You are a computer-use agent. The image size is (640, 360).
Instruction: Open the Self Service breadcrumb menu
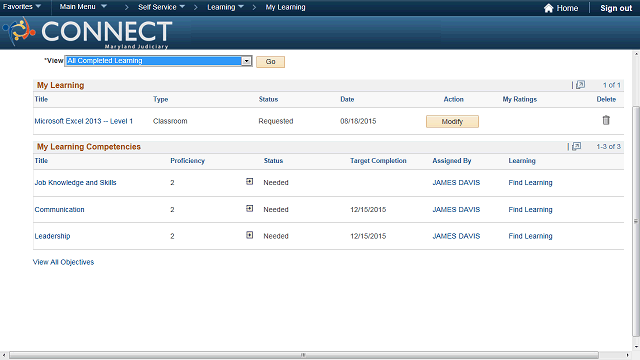click(161, 7)
